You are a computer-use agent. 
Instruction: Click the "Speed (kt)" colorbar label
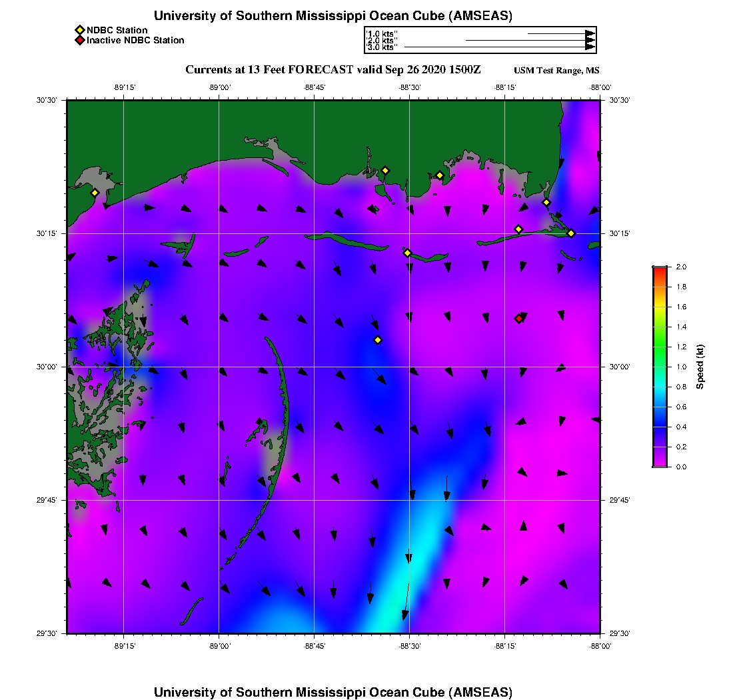(x=700, y=367)
